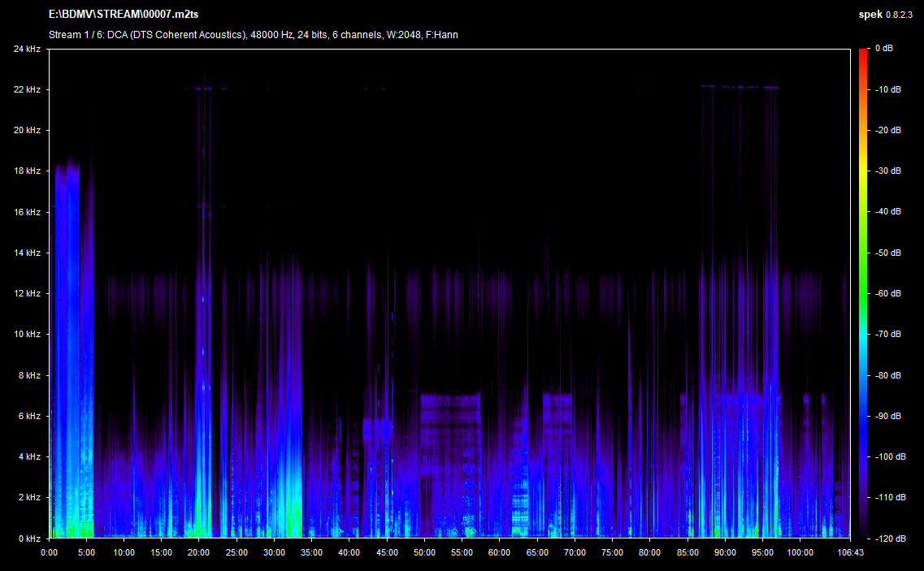Click the 100:00 time axis marker

pos(800,552)
